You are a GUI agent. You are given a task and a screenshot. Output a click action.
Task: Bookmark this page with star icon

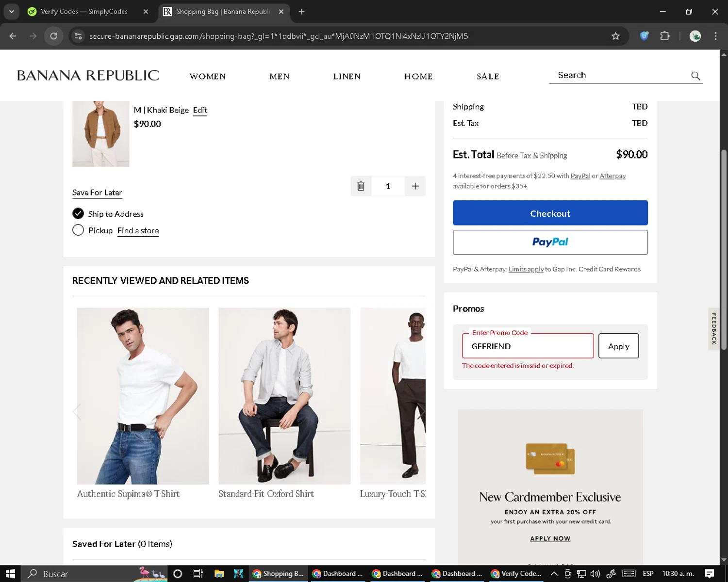[615, 36]
